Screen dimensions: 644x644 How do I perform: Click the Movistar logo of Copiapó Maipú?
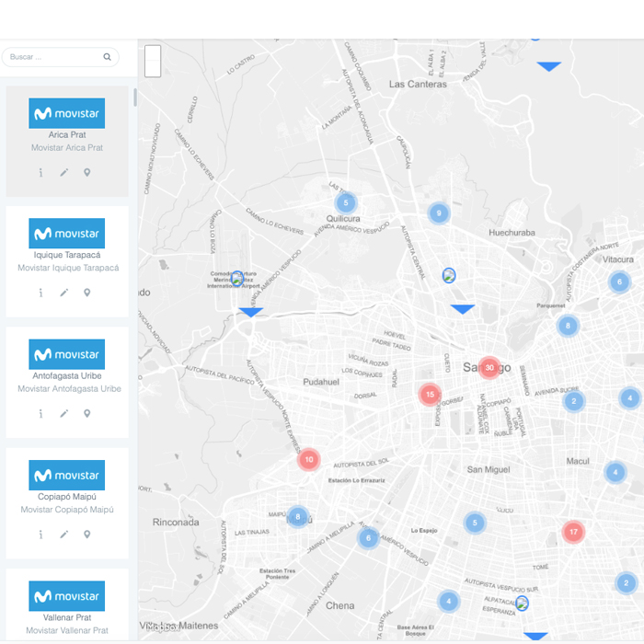click(x=66, y=476)
